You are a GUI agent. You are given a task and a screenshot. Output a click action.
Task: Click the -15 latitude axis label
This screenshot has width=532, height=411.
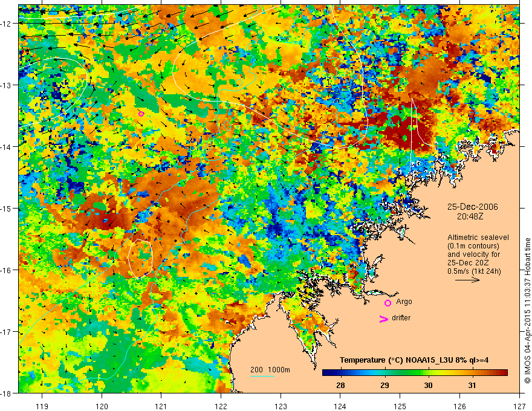tap(7, 208)
